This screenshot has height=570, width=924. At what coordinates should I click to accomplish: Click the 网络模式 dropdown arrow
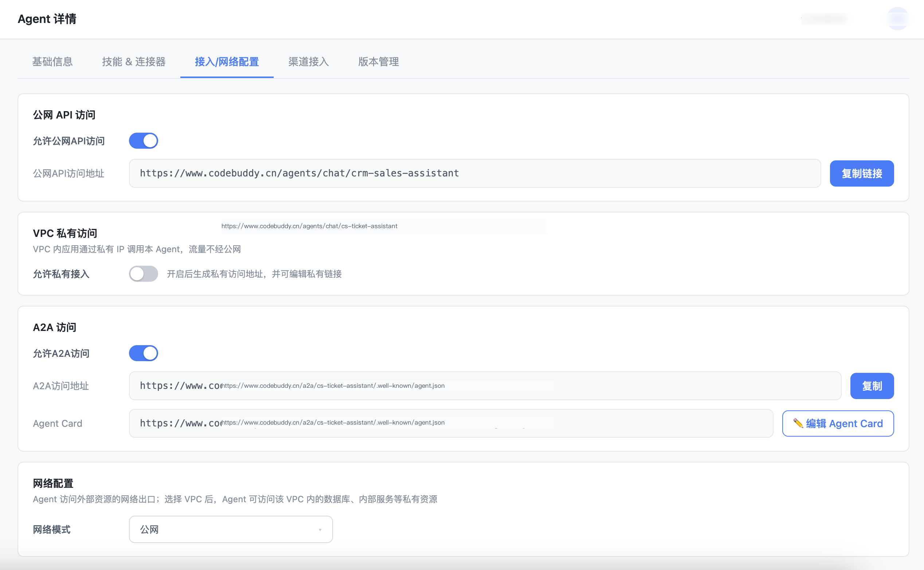click(x=320, y=530)
